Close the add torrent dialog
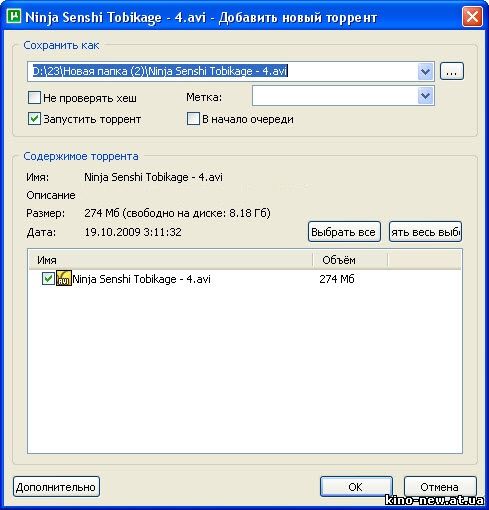Screen dimensions: 489x510 click(x=472, y=16)
